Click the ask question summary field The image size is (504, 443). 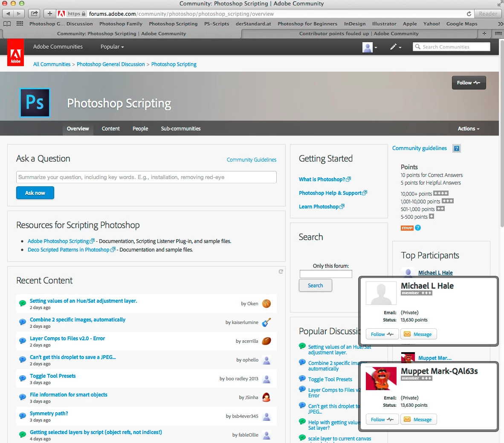(x=146, y=177)
